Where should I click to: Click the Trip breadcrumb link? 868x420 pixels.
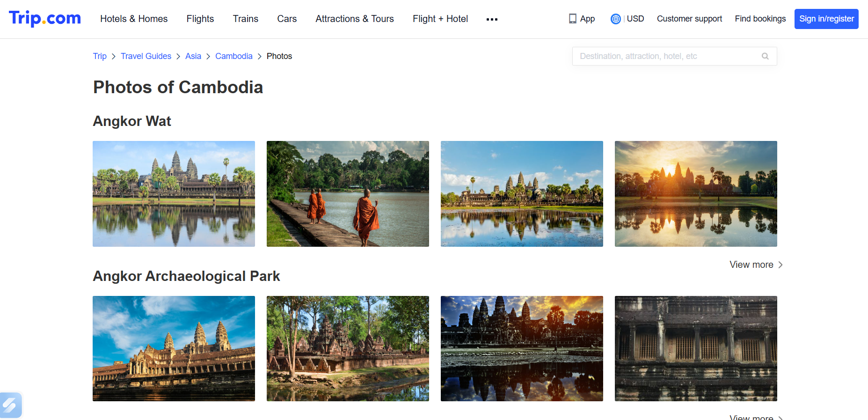tap(100, 56)
